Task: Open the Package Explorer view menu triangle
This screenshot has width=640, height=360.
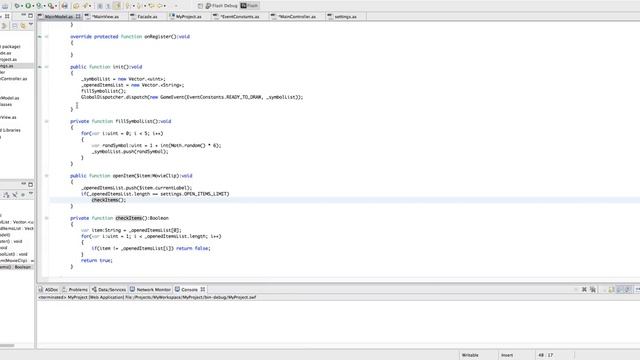Action: (x=31, y=25)
